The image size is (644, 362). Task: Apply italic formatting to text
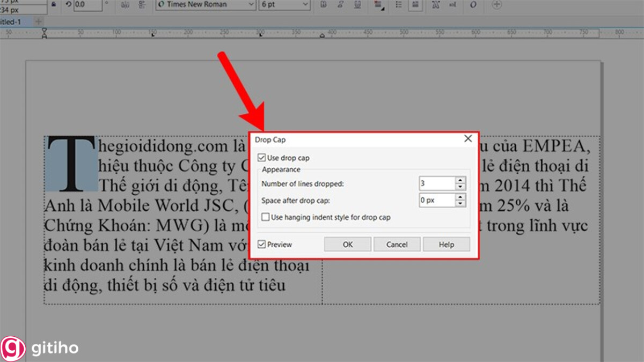click(x=340, y=5)
